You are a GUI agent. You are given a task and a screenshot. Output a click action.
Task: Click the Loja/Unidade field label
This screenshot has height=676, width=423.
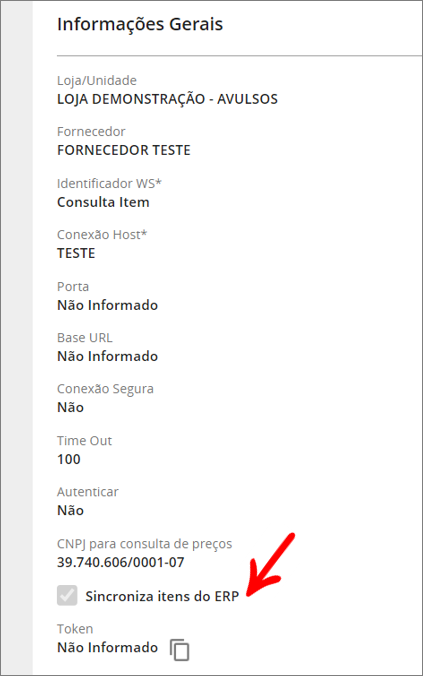click(97, 81)
